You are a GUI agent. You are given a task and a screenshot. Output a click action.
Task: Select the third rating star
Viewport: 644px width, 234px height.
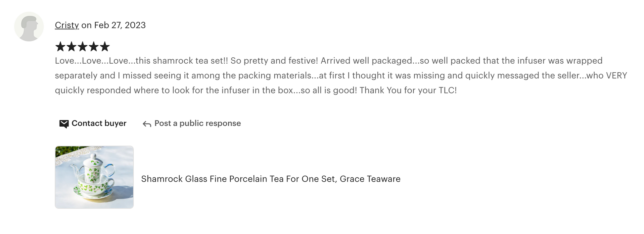(82, 47)
